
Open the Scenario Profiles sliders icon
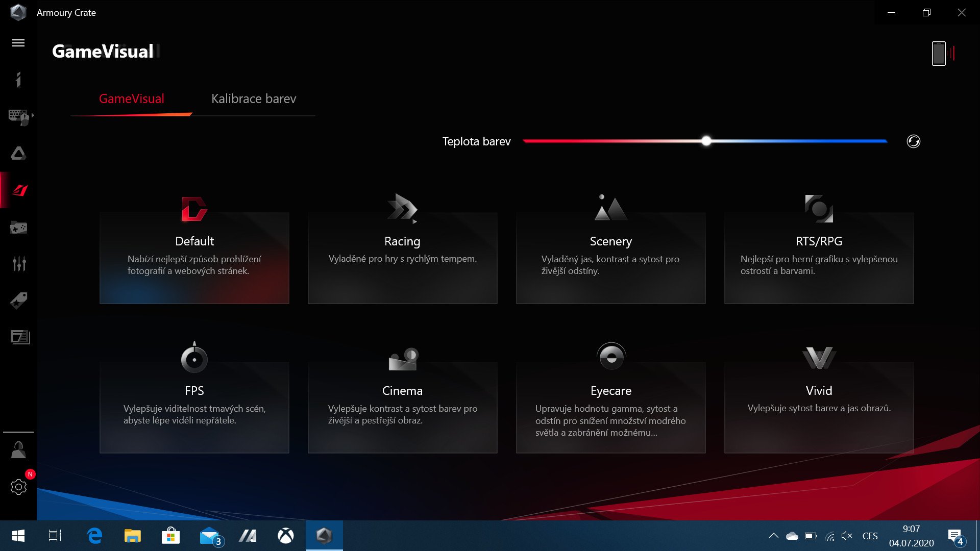19,264
